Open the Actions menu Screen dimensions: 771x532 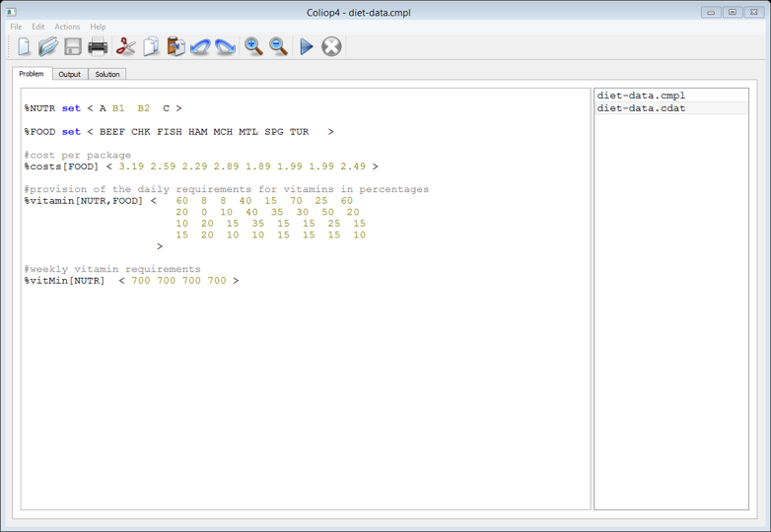[67, 27]
